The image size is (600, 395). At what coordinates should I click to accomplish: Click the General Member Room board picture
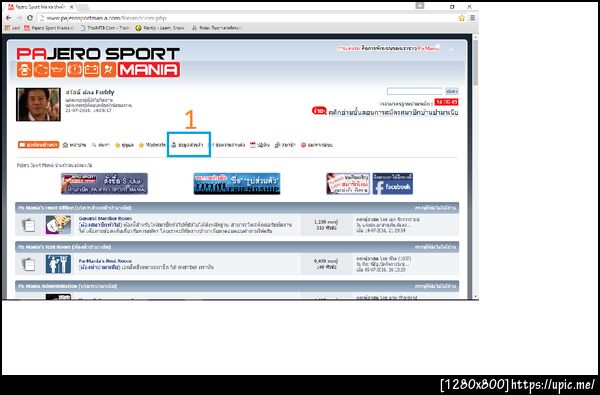58,225
